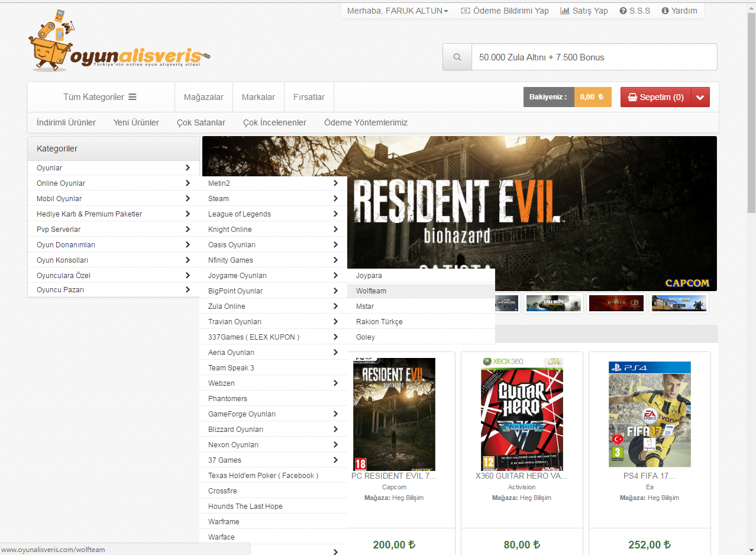Select Hounds The Last Hope
Viewport: 756px width, 555px height.
[x=273, y=506]
